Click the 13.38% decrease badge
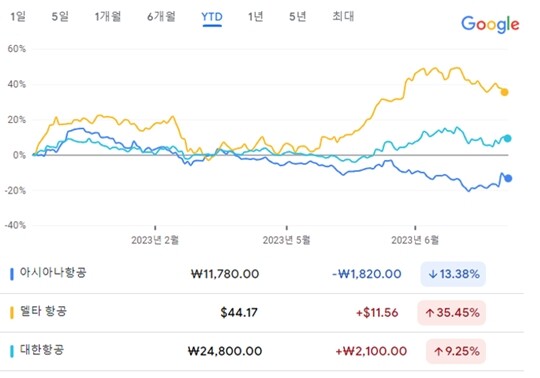Image resolution: width=540 pixels, height=378 pixels. pyautogui.click(x=453, y=274)
